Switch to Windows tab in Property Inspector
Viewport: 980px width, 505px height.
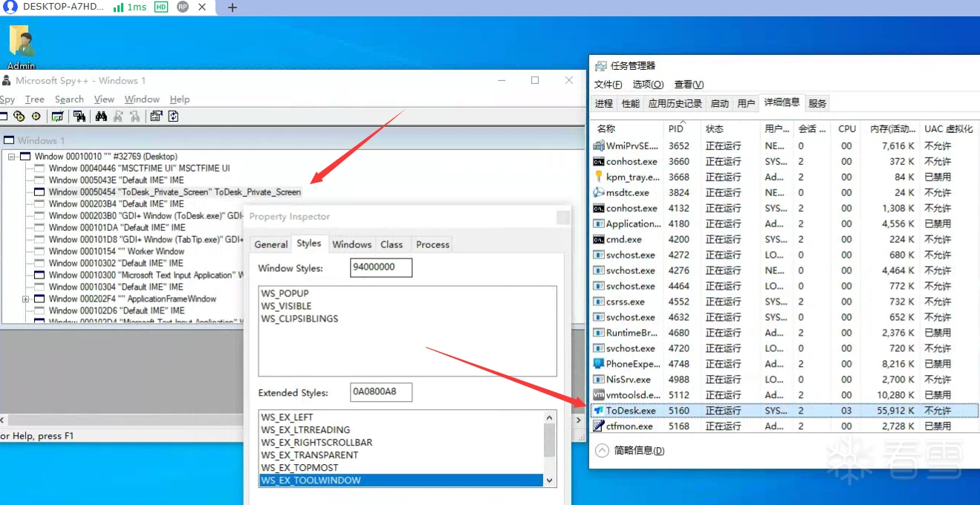pos(351,244)
